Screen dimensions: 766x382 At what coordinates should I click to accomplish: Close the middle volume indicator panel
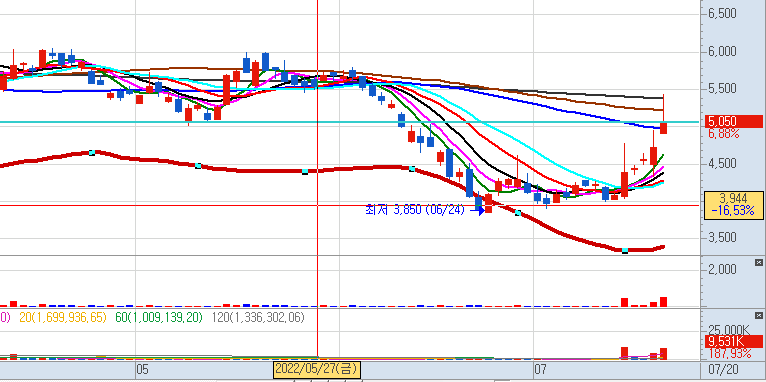[x=758, y=263]
